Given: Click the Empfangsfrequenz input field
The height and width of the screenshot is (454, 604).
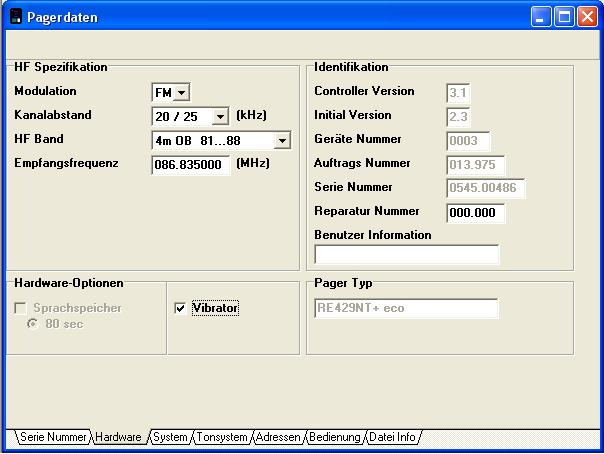Looking at the screenshot, I should coord(191,165).
